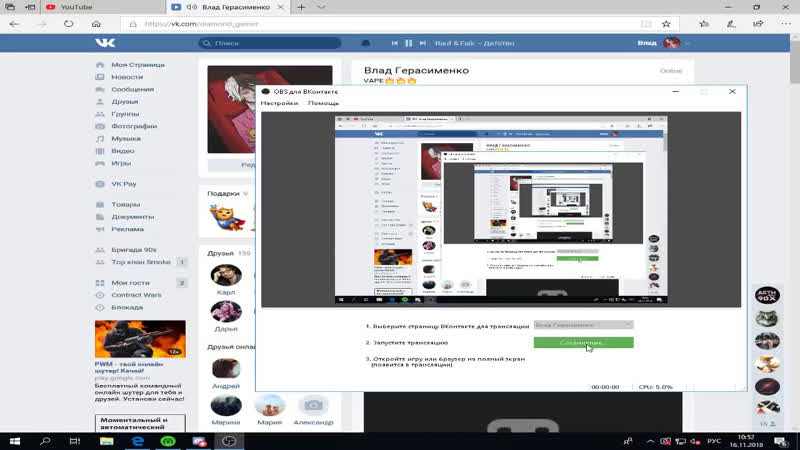Screen dimensions: 800x450
Task: Open online friend Марина's avatar
Action: click(226, 405)
